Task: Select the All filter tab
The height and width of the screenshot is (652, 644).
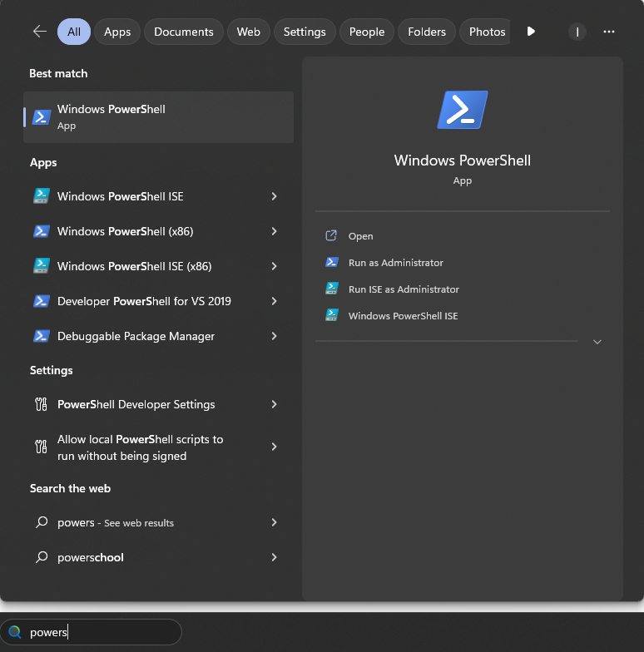Action: point(73,32)
